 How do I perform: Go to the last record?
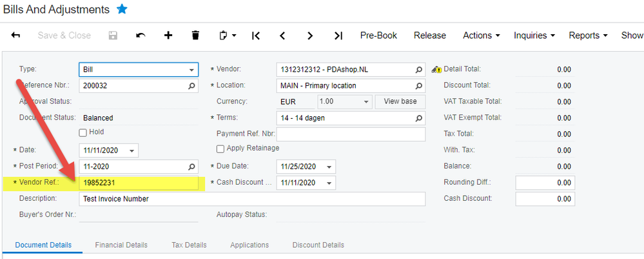click(x=338, y=36)
